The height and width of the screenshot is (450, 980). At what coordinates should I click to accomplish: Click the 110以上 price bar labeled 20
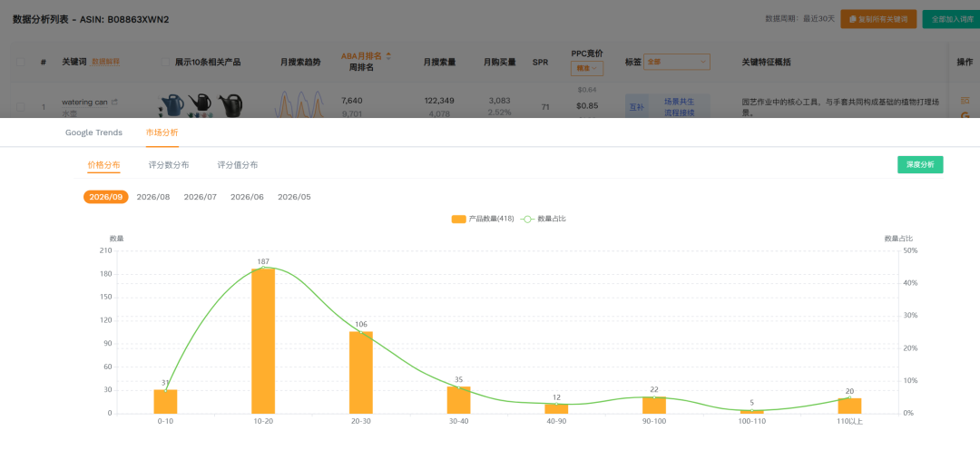pos(849,406)
